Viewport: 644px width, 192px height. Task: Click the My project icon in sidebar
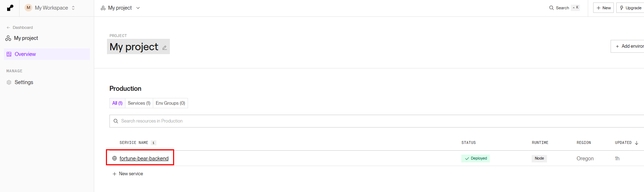8,38
